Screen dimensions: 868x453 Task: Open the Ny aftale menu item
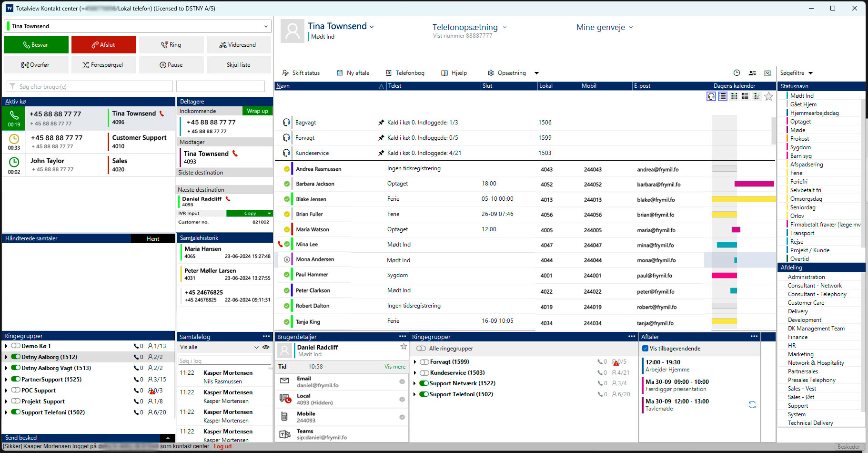353,73
